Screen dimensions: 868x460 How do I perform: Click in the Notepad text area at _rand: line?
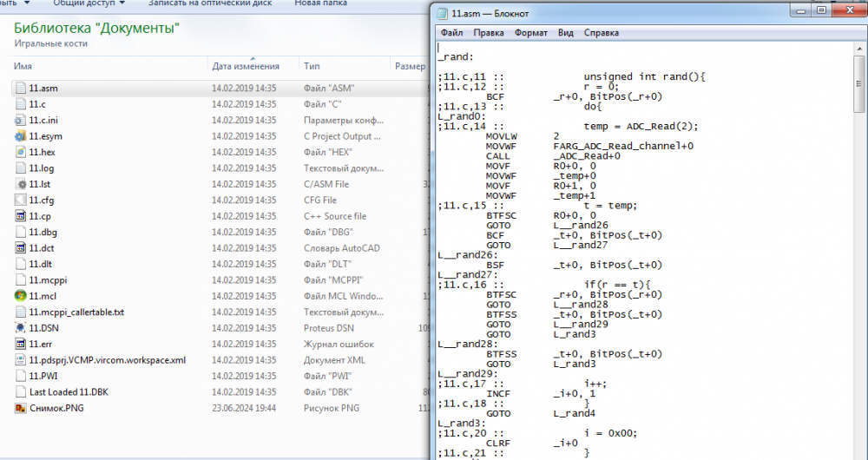[456, 56]
